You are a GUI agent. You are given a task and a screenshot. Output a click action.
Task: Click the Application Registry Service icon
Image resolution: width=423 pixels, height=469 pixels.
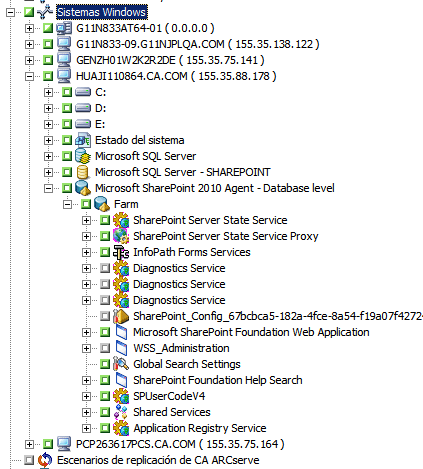(x=121, y=428)
